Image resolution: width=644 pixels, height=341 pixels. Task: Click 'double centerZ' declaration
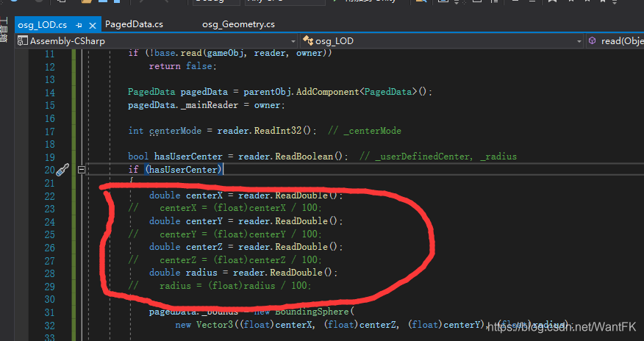pos(186,247)
